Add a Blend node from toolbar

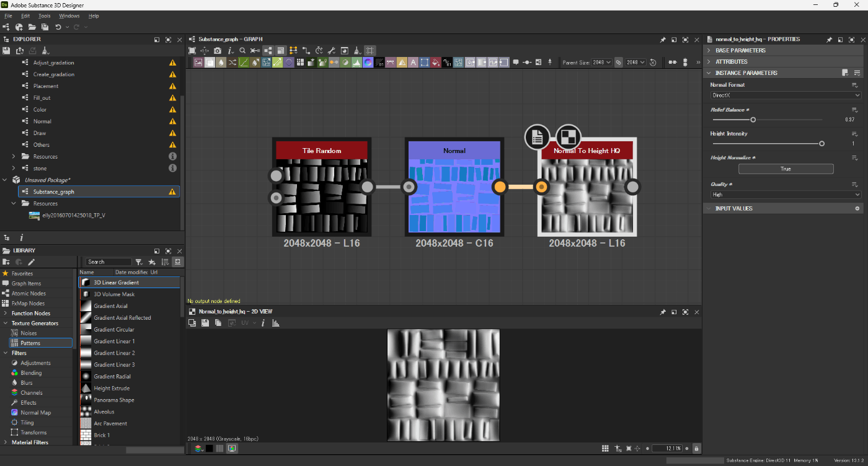click(x=210, y=62)
